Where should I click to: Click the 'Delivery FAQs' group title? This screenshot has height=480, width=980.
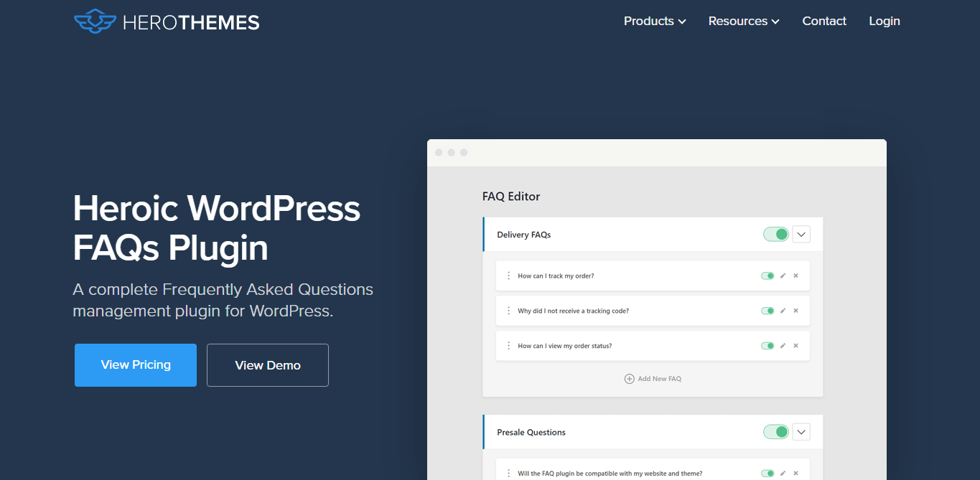(x=523, y=235)
